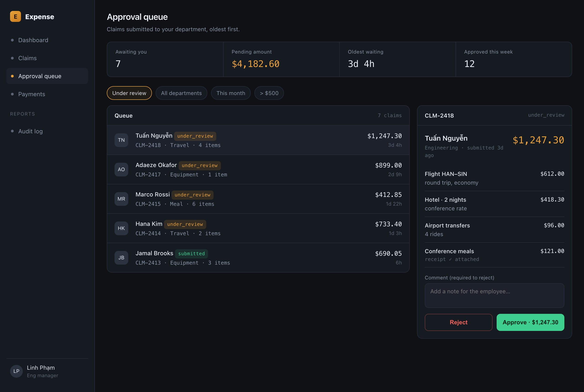Open the Audit log report
Screen dimensions: 584x392
click(47, 131)
